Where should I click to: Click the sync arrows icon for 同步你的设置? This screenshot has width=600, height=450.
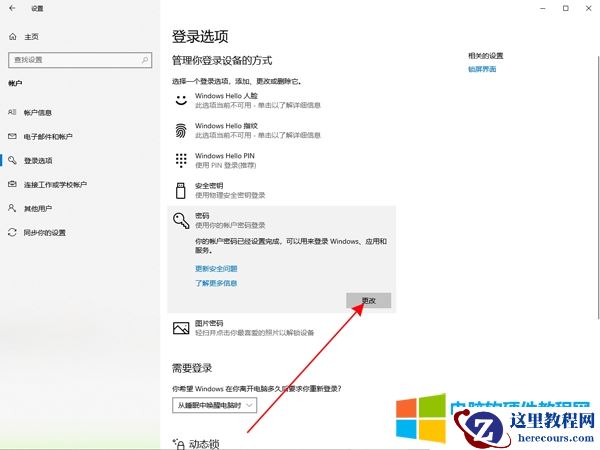12,232
